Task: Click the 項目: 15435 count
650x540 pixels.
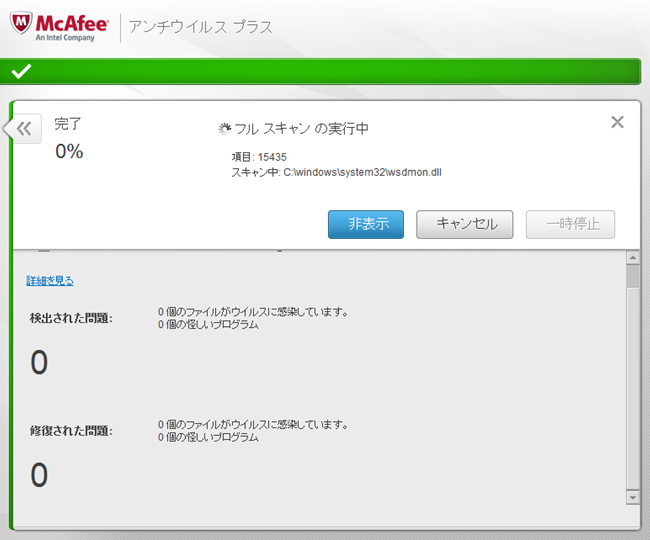Action: (259, 157)
